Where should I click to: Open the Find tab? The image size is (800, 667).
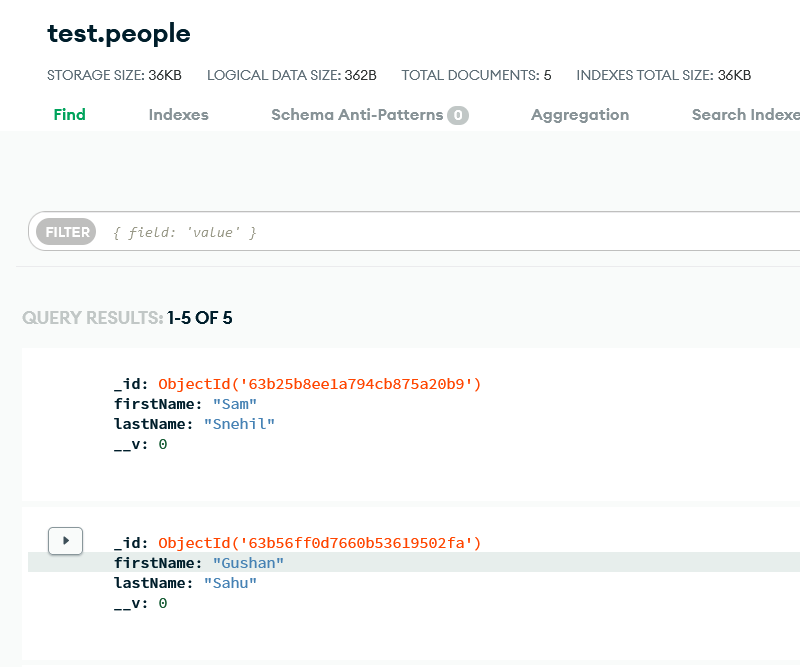(70, 114)
